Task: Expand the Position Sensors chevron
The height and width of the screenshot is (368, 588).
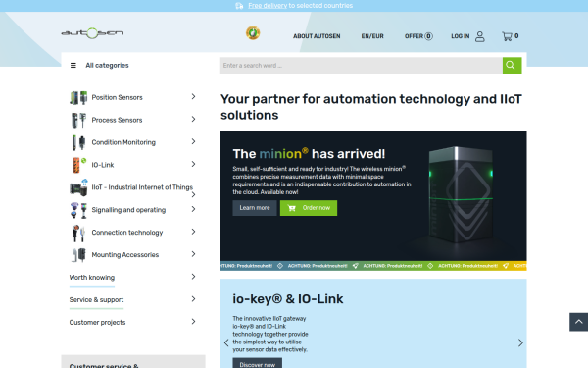Action: [x=193, y=97]
